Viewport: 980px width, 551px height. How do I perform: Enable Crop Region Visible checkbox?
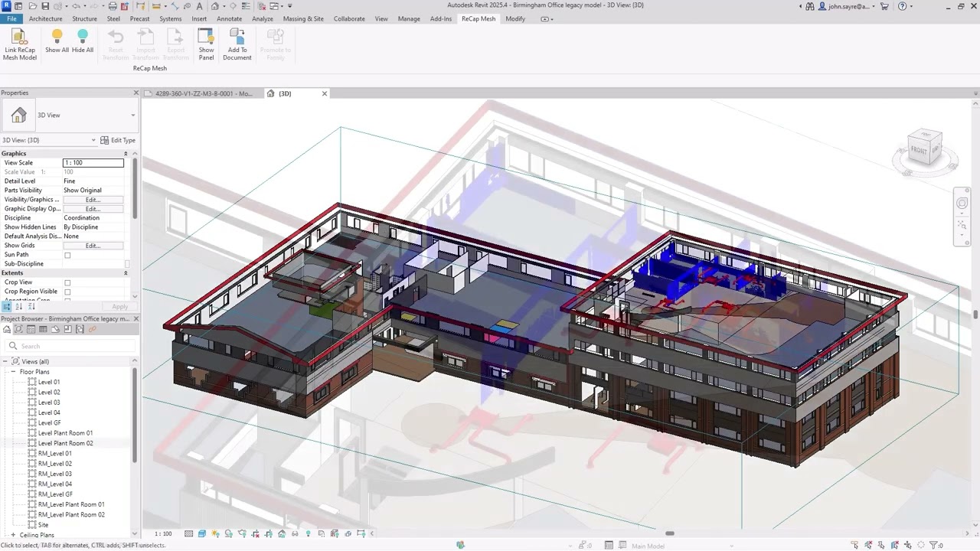point(67,292)
